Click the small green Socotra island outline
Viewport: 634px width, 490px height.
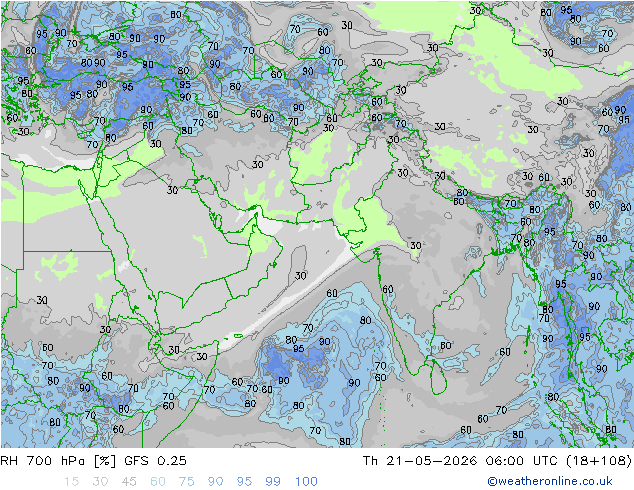click(238, 336)
